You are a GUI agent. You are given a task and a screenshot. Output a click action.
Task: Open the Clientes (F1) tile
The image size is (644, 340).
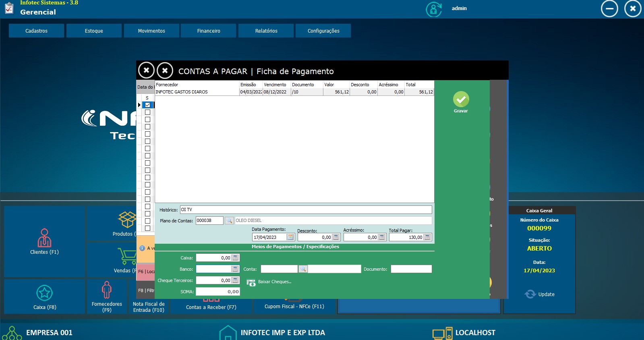tap(44, 242)
